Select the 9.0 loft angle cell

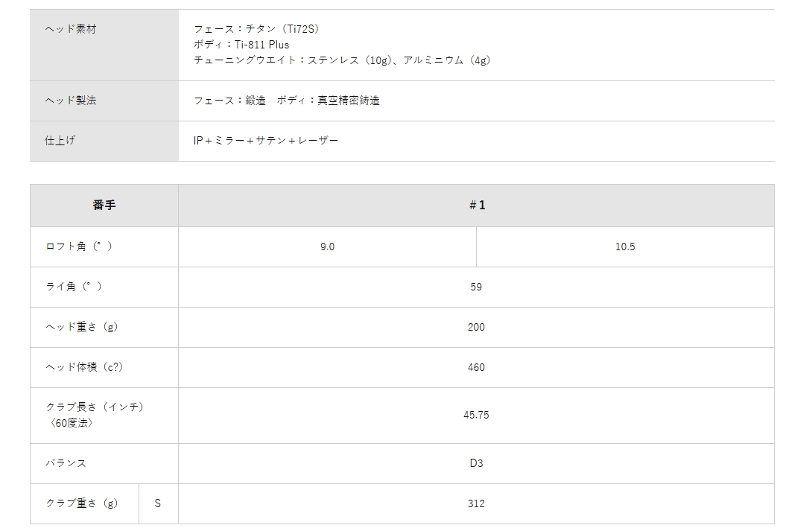(327, 247)
